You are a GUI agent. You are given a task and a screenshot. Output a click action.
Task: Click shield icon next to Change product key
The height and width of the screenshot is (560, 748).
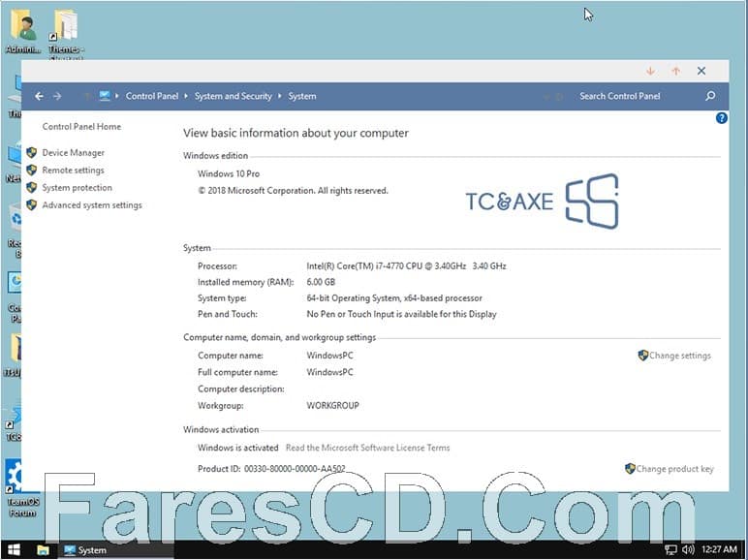tap(630, 468)
